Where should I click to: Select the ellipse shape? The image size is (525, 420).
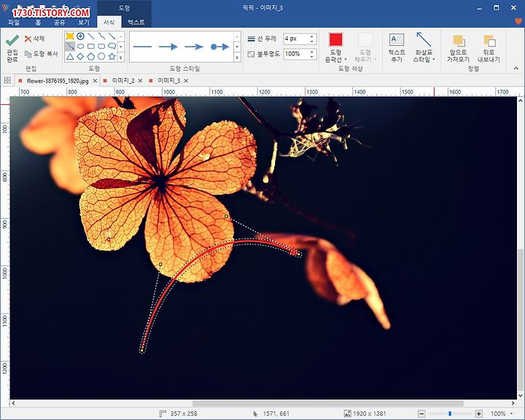tap(80, 46)
